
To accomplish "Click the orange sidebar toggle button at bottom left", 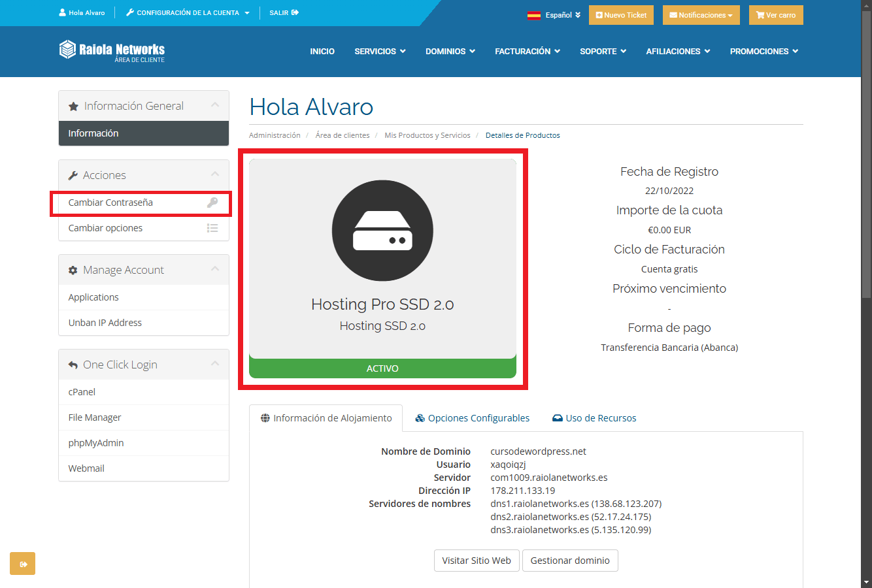I will click(x=23, y=564).
